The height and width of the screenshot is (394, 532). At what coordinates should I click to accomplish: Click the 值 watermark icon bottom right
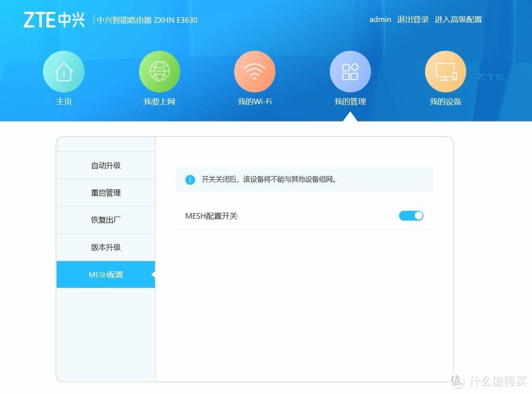(x=455, y=382)
